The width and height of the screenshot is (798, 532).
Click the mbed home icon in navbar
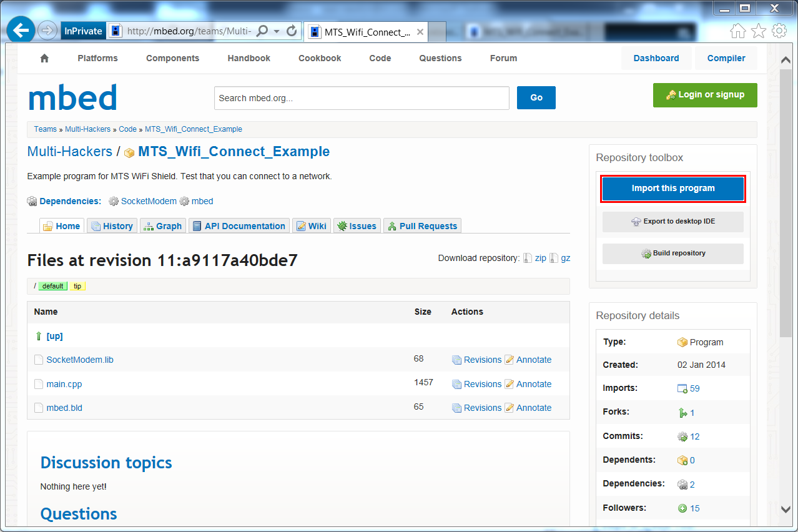(44, 58)
